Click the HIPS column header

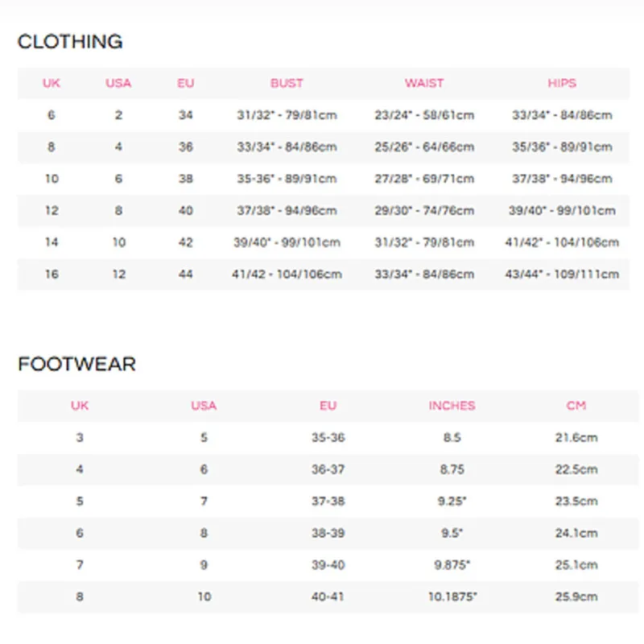click(x=562, y=83)
